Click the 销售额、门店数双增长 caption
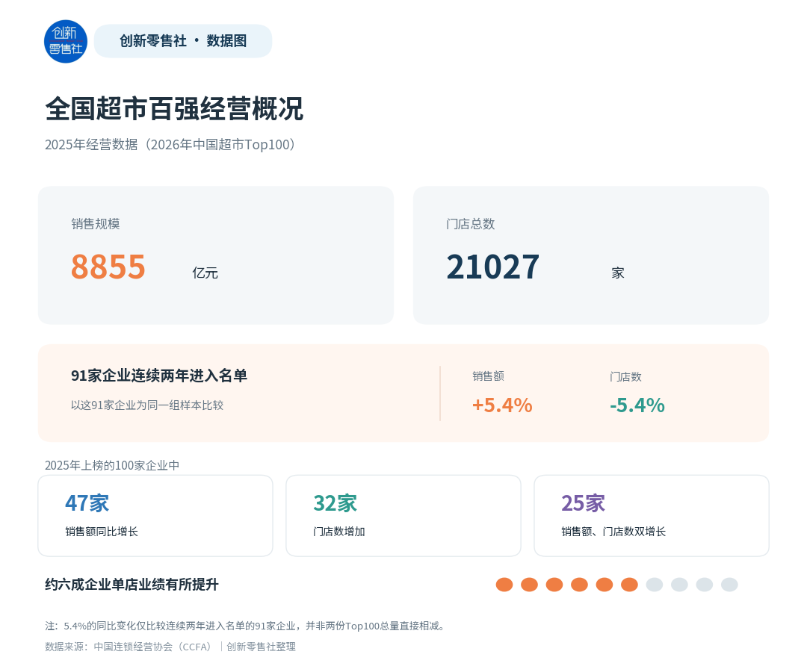The image size is (807, 672). (x=613, y=532)
